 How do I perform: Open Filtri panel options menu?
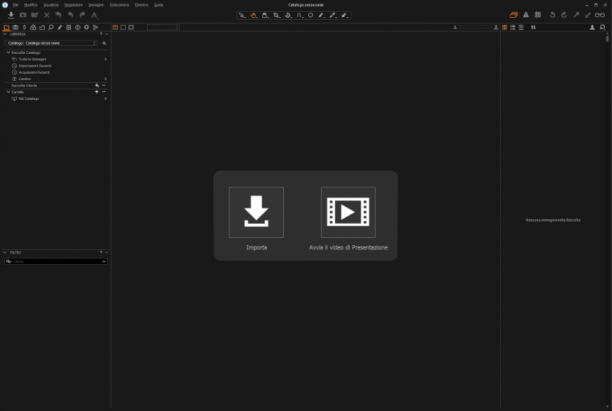pos(107,253)
